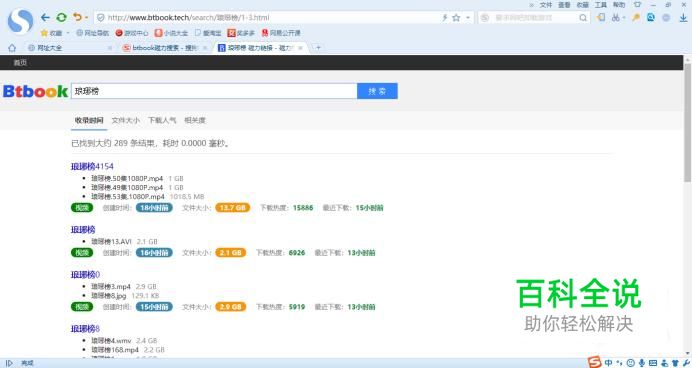Image resolution: width=692 pixels, height=368 pixels.
Task: Open the 帮助 menu
Action: pyautogui.click(x=619, y=5)
